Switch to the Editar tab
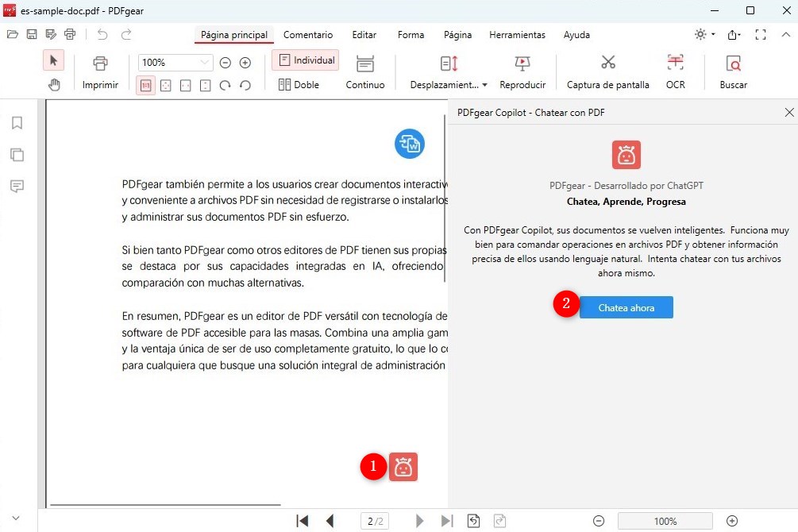Viewport: 798px width, 532px height. 364,35
